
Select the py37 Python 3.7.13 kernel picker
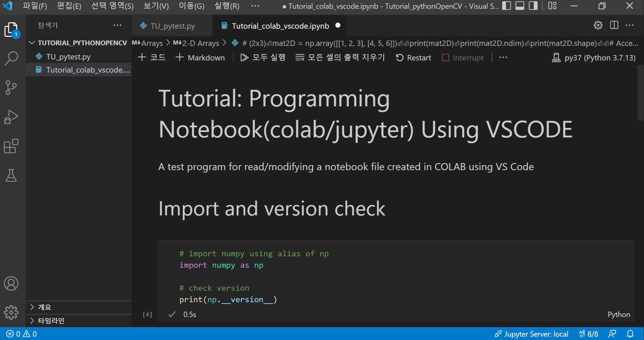point(593,58)
